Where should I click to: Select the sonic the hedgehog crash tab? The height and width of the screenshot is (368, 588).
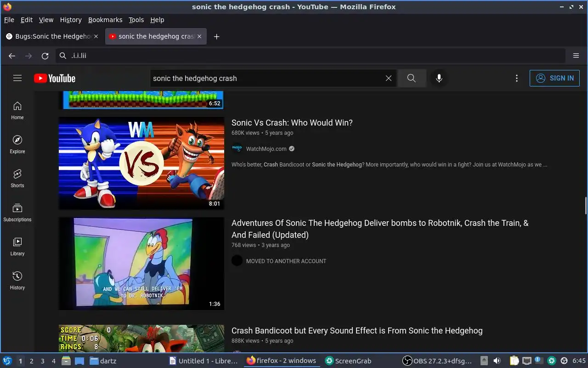click(x=156, y=36)
